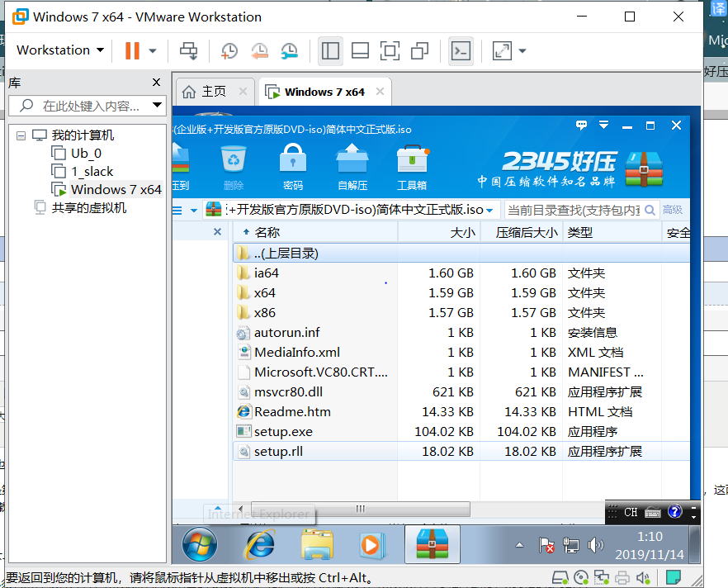Image resolution: width=728 pixels, height=588 pixels.
Task: Open the view mode list icon
Action: pyautogui.click(x=177, y=211)
